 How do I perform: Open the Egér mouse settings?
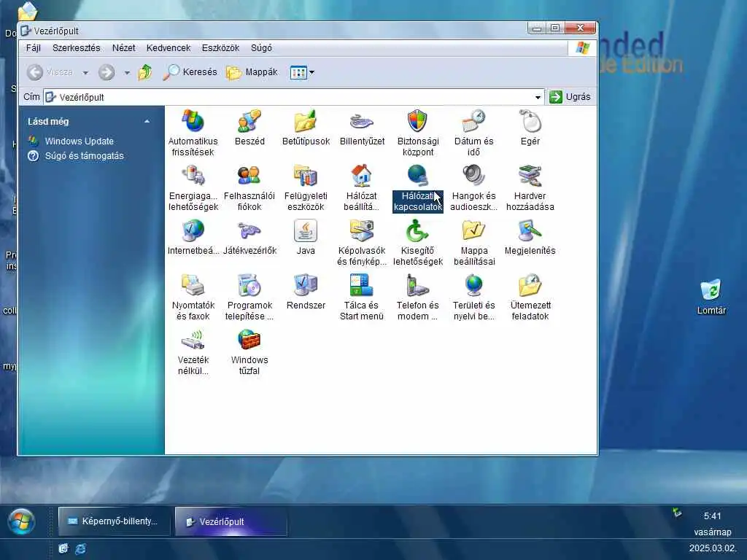click(x=530, y=128)
